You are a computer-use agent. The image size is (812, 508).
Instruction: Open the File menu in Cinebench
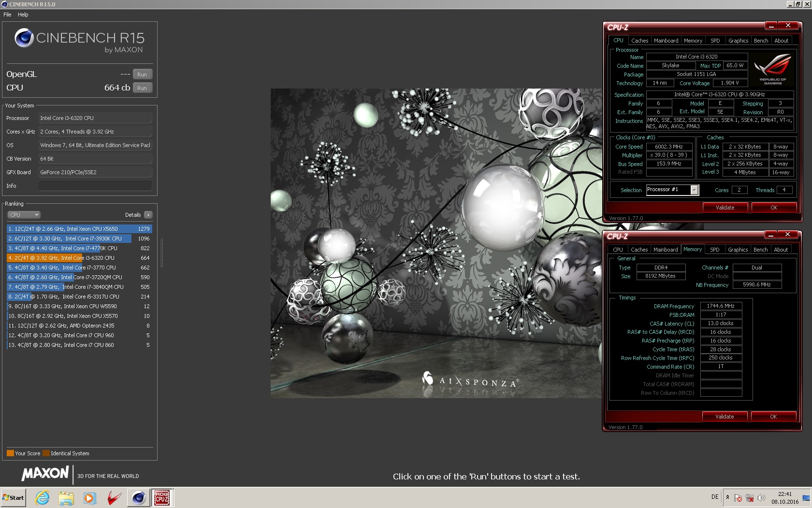click(x=7, y=15)
